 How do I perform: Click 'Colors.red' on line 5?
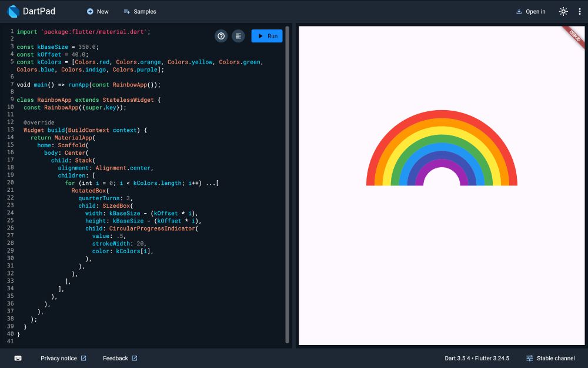[92, 62]
